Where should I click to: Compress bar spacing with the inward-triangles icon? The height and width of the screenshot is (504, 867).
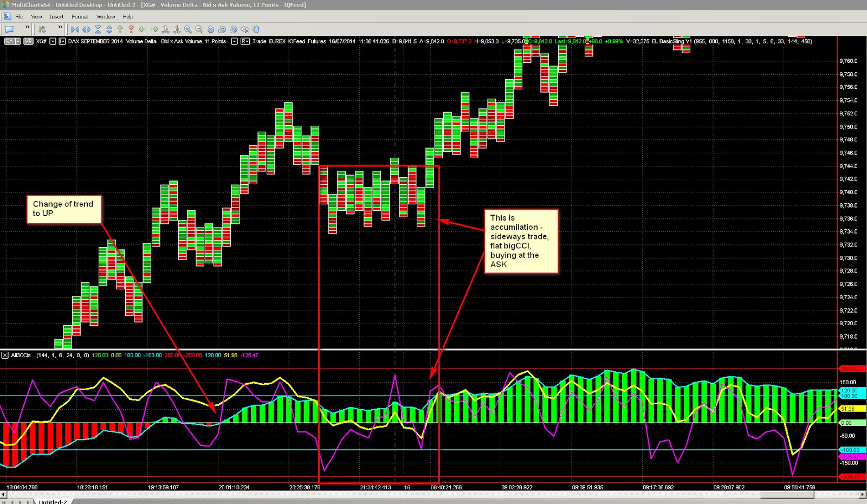(x=75, y=29)
